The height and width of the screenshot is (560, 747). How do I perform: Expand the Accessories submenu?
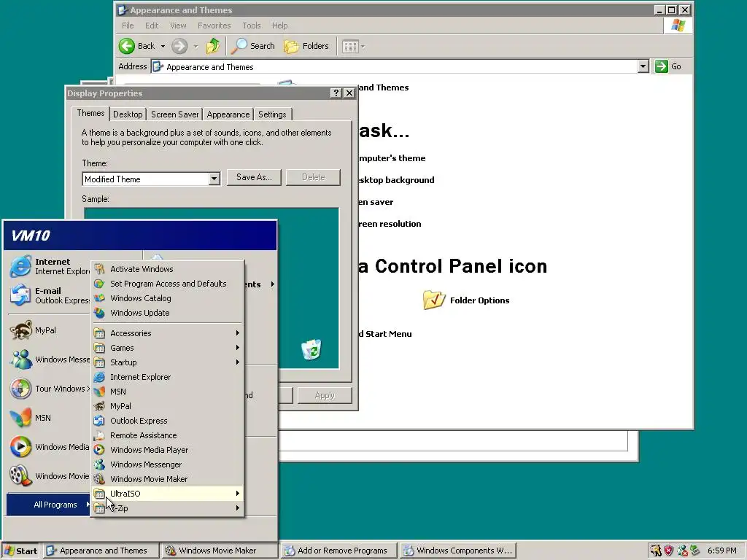click(x=168, y=333)
